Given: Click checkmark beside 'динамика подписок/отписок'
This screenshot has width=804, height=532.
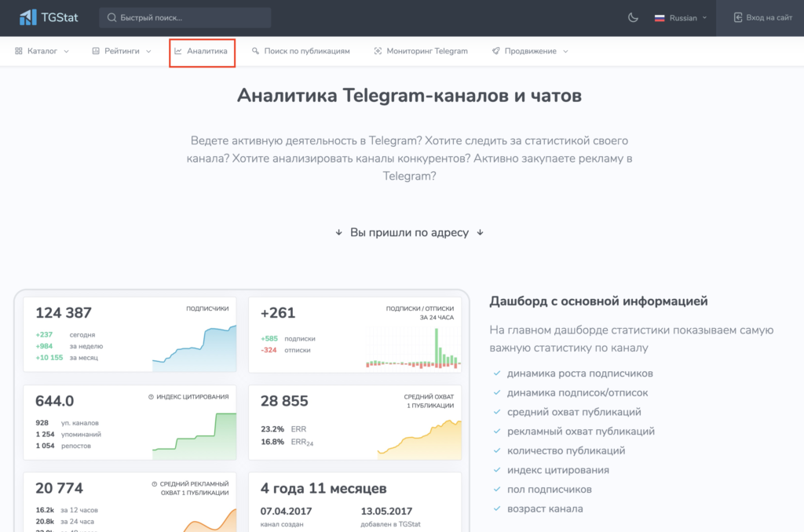Looking at the screenshot, I should click(x=496, y=392).
